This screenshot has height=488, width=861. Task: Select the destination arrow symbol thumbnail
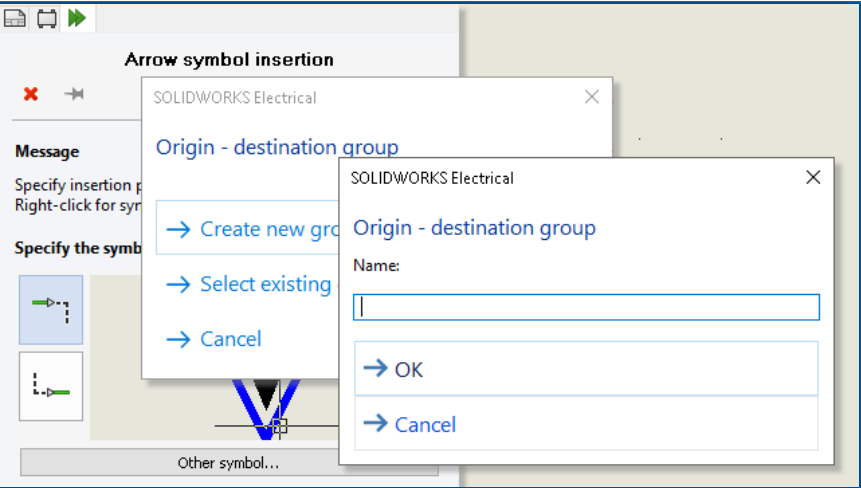[51, 386]
